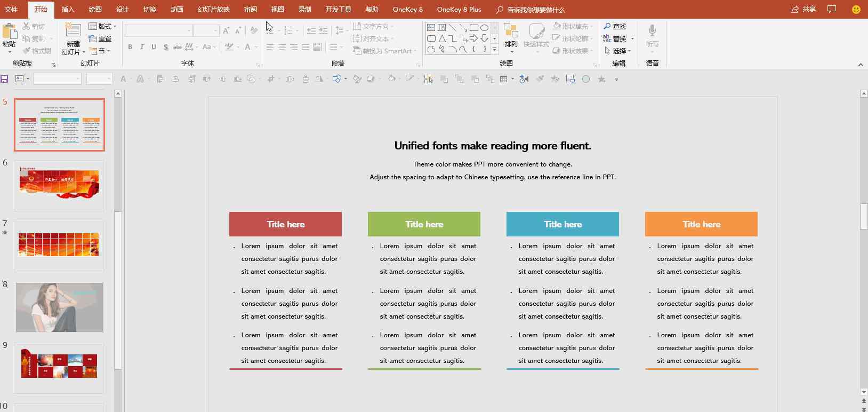The height and width of the screenshot is (412, 868).
Task: Click the New Slide icon
Action: (73, 30)
